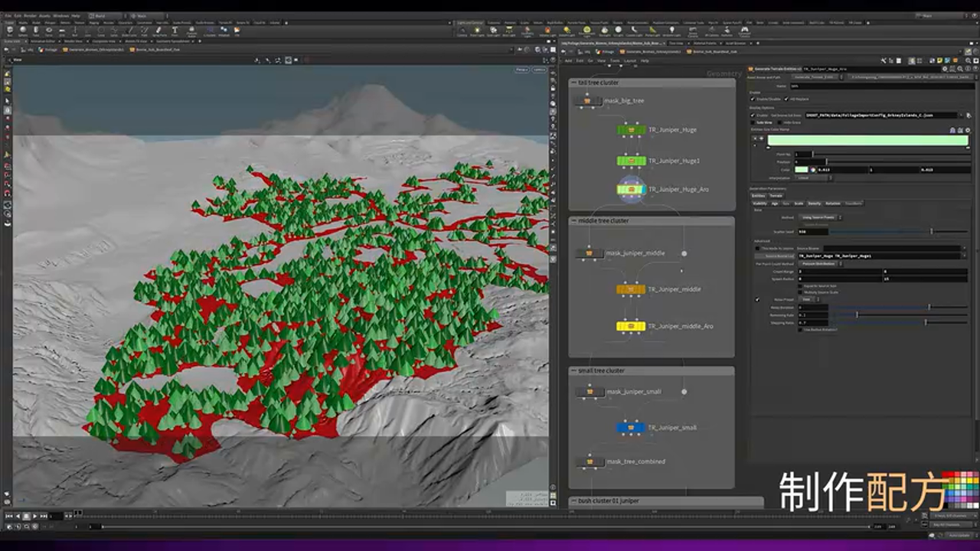
Task: Toggle the Enable/Disable checkbox
Action: click(753, 99)
